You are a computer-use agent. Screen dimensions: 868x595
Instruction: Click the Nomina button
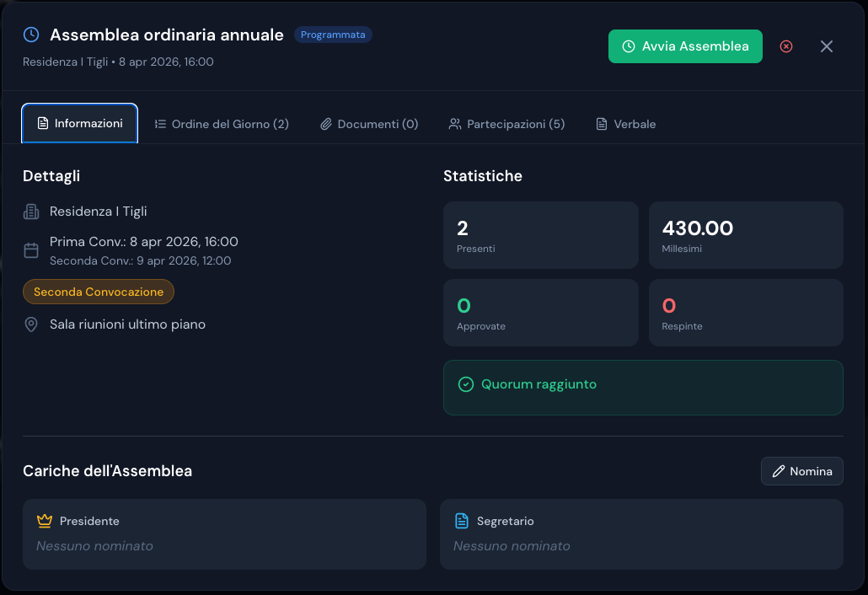coord(802,471)
